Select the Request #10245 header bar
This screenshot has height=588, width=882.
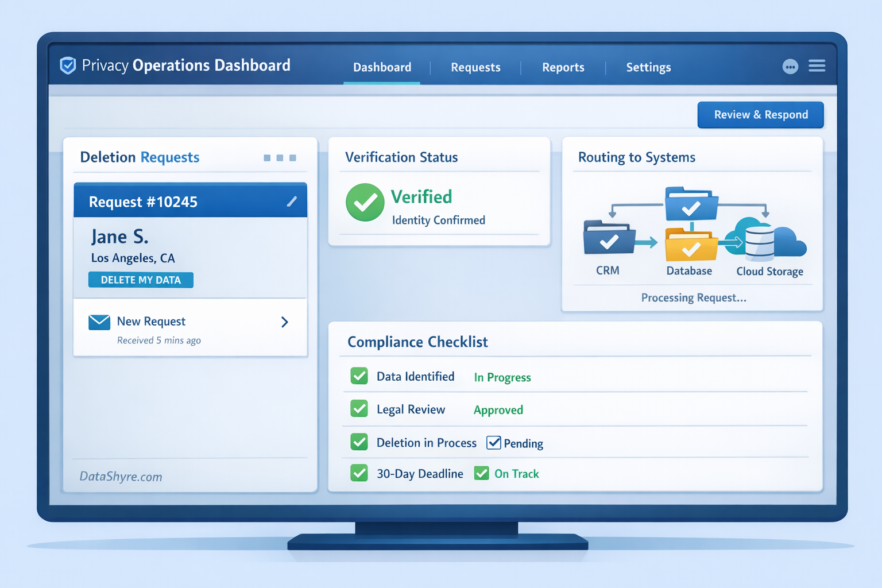click(x=191, y=200)
